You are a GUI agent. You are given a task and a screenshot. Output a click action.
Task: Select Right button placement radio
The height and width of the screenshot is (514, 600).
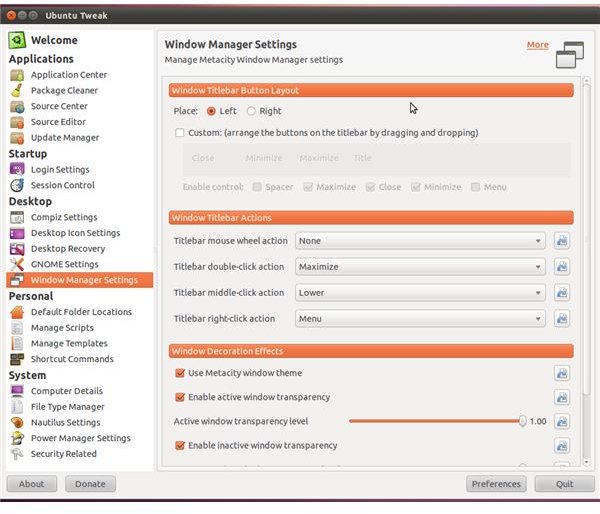tap(251, 111)
